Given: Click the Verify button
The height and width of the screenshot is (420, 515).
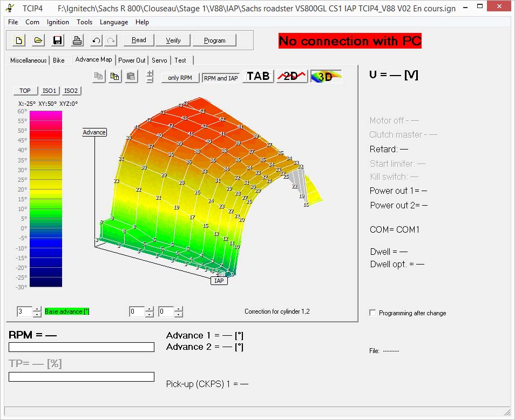Looking at the screenshot, I should tap(173, 40).
